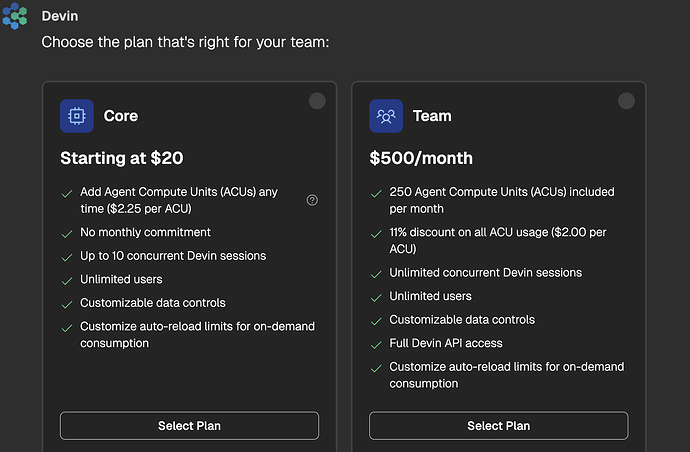Viewport: 690px width, 452px height.
Task: Click the Devin hexagon logo icon
Action: tap(15, 16)
